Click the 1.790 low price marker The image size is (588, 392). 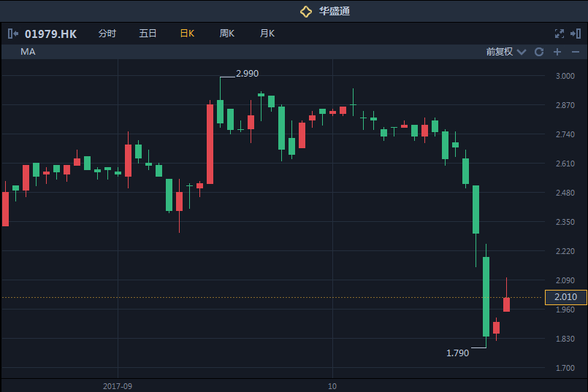(x=457, y=353)
